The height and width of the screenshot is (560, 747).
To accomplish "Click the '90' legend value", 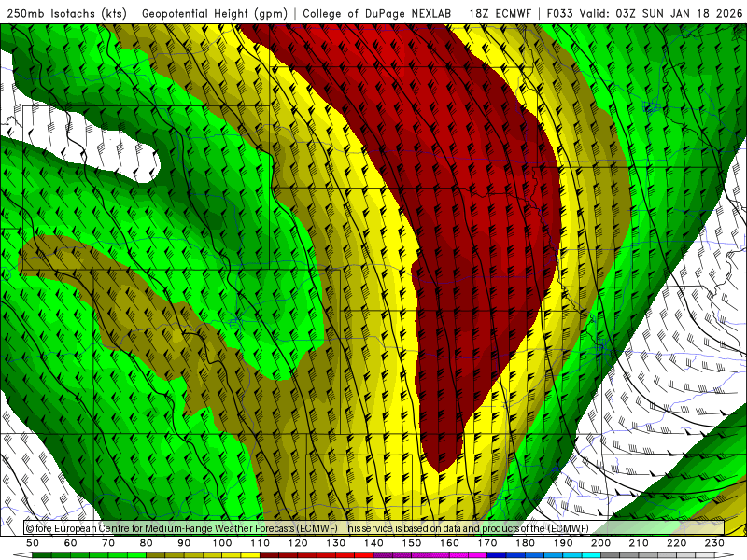I will [184, 543].
